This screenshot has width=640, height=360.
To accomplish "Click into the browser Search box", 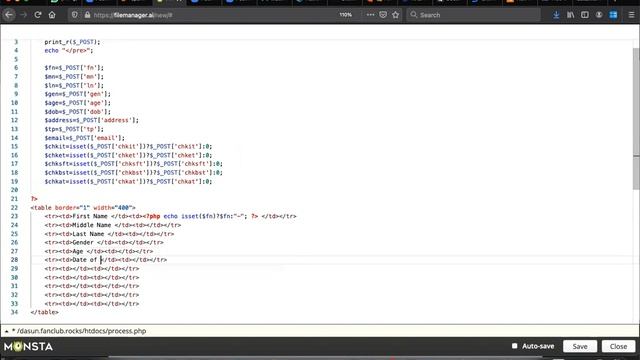I will click(x=473, y=15).
